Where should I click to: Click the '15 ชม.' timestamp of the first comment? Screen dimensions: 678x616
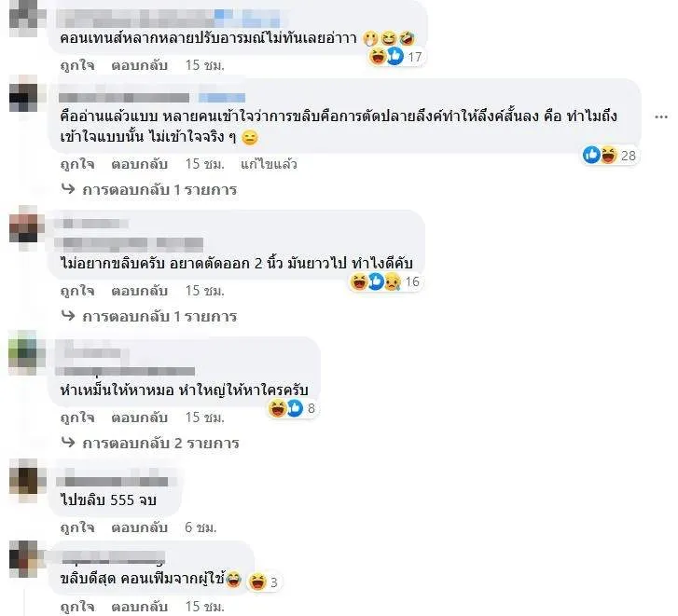pos(204,65)
